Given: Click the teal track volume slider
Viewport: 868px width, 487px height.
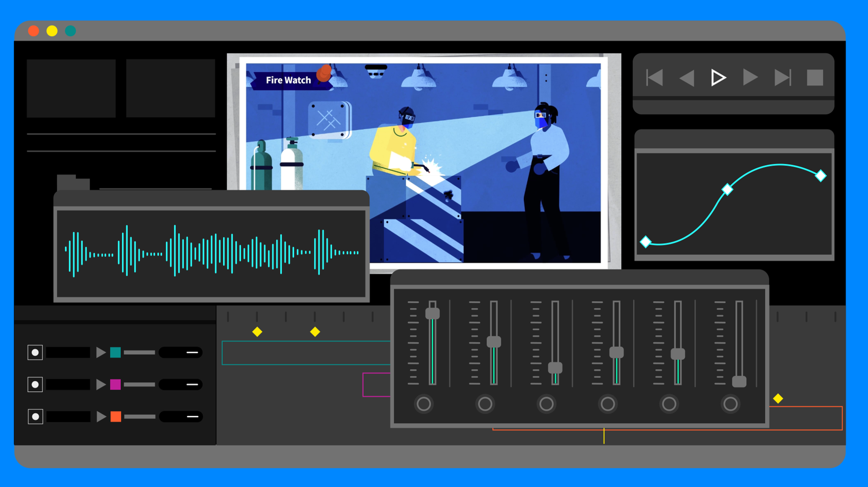Looking at the screenshot, I should (x=140, y=352).
